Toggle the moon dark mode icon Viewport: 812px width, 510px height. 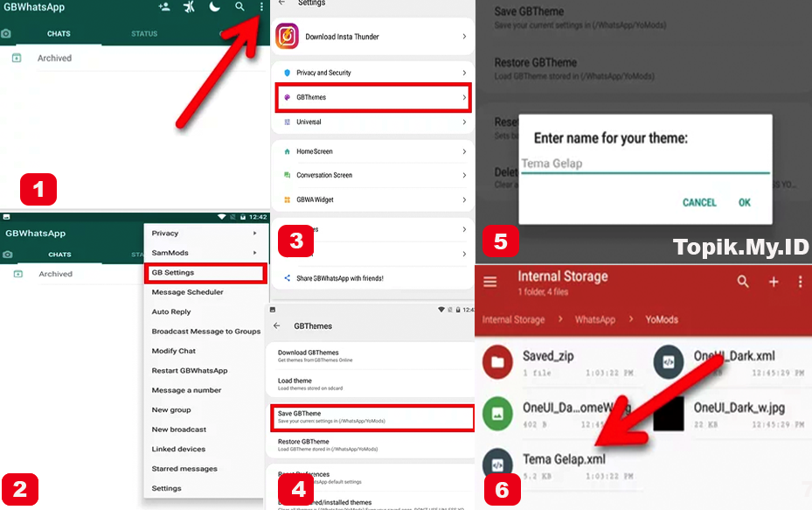214,7
